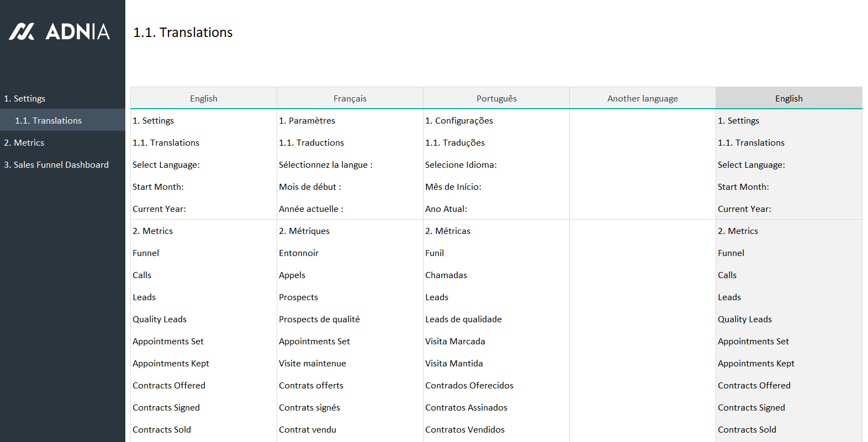Select the 'Contrat vendu' French cell
868x442 pixels.
[308, 429]
